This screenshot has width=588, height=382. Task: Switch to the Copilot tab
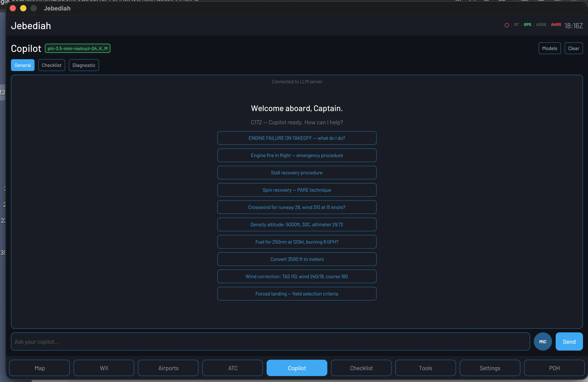[x=297, y=368]
